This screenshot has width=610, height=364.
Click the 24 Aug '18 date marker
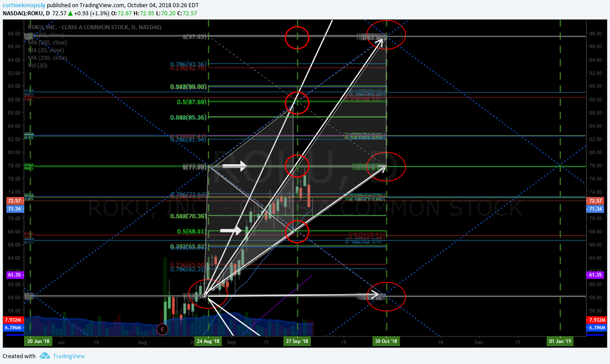coord(208,342)
